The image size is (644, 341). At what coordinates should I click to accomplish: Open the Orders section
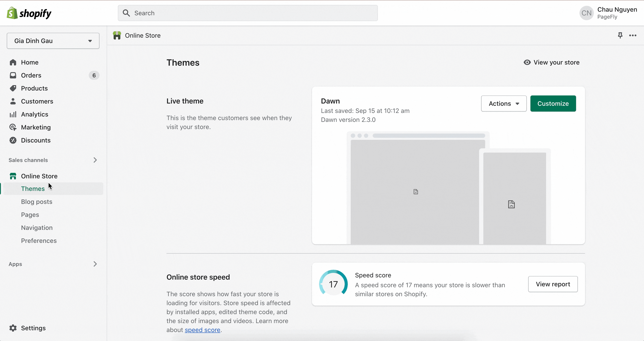(x=31, y=75)
